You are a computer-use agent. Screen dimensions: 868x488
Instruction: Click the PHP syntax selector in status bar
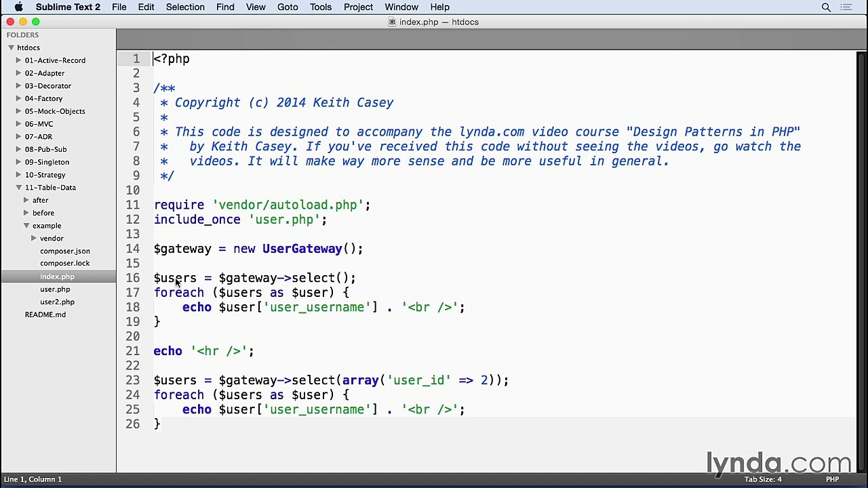(832, 479)
